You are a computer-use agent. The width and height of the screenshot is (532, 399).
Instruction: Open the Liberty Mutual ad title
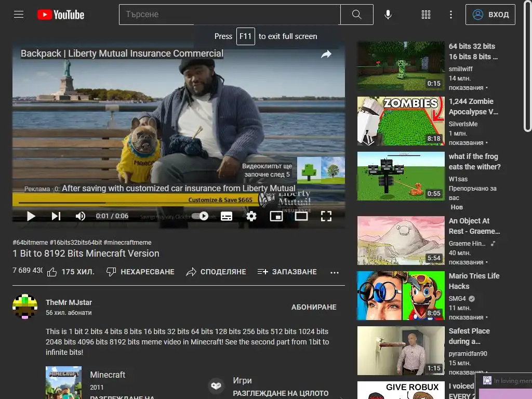coord(122,54)
